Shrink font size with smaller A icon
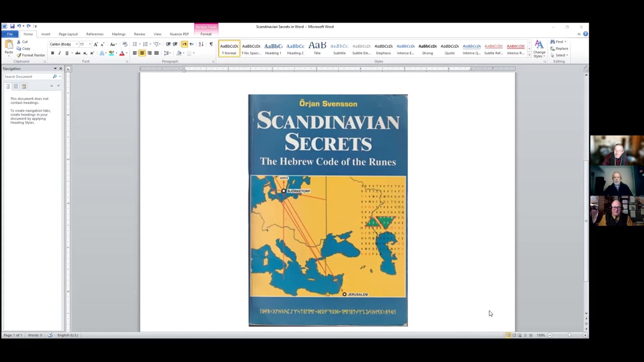The image size is (644, 362). (102, 44)
